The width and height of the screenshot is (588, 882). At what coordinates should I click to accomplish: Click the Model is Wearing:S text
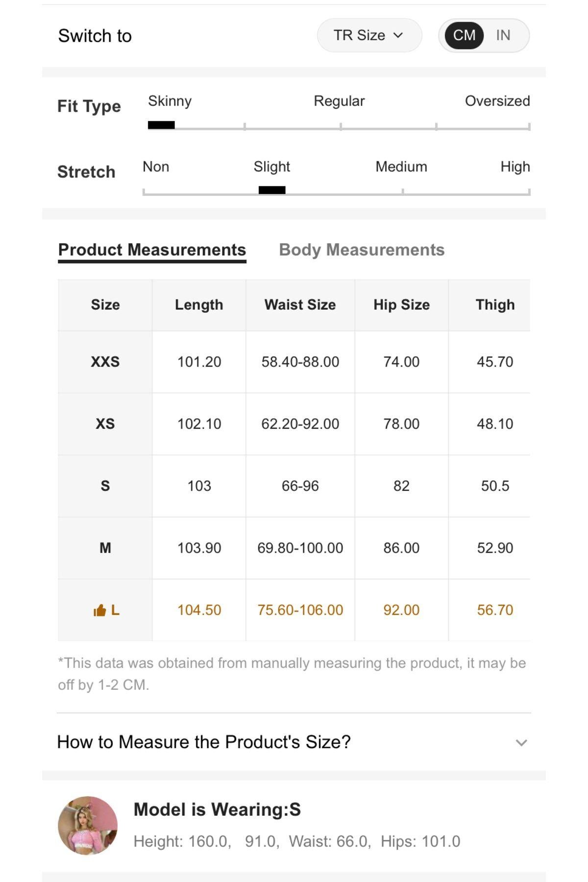click(217, 809)
